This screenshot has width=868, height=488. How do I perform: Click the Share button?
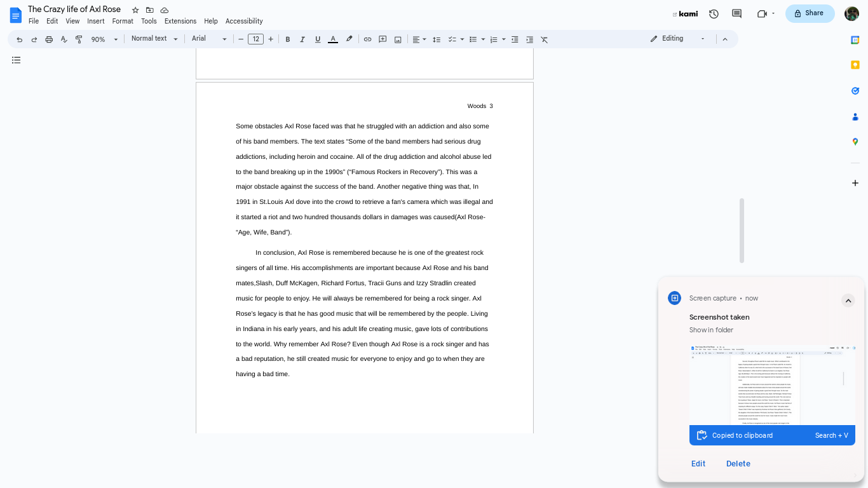coord(810,13)
